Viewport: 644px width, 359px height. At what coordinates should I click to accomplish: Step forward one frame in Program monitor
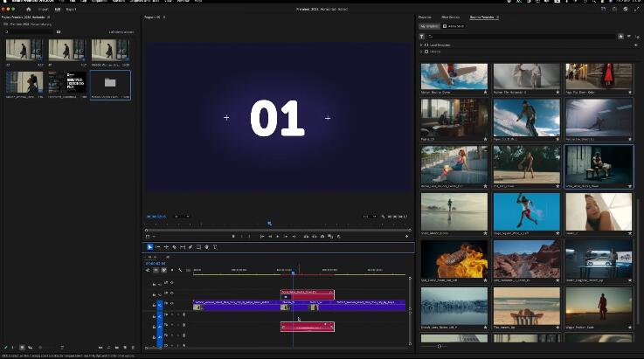286,236
